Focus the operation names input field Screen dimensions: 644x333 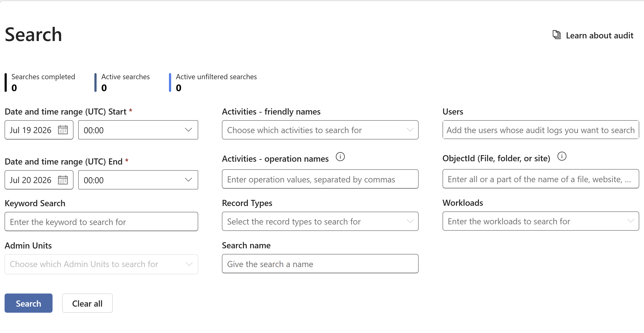pyautogui.click(x=320, y=179)
